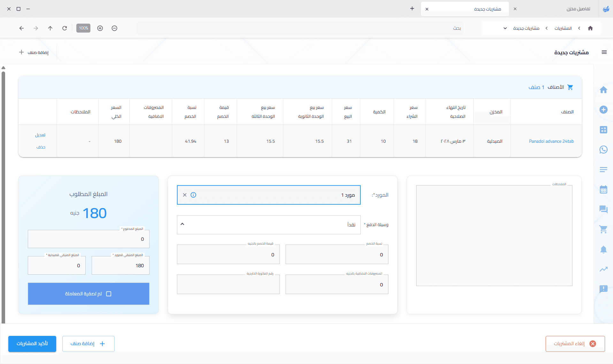The image size is (613, 364).
Task: Clear the selected supplier 'مورد 1'
Action: coord(185,195)
